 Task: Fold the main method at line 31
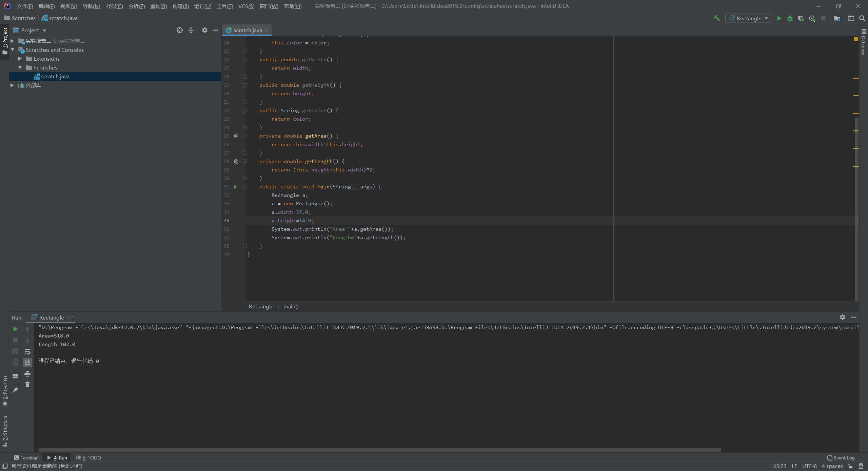245,187
